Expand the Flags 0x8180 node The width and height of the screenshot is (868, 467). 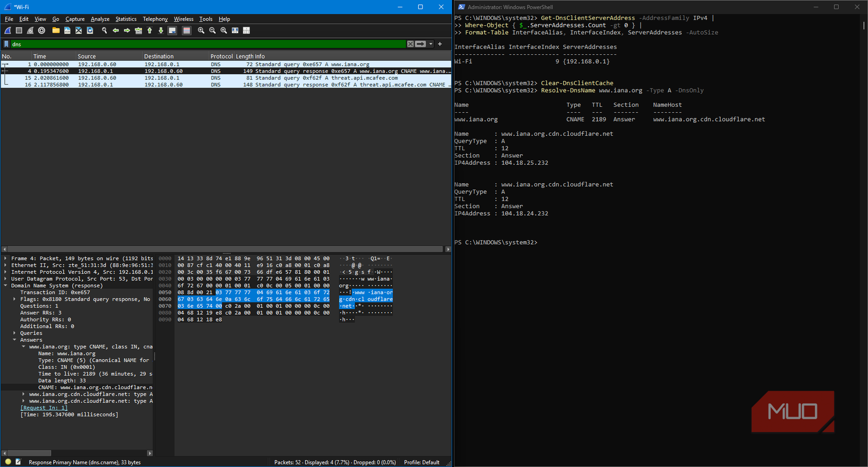pyautogui.click(x=15, y=299)
